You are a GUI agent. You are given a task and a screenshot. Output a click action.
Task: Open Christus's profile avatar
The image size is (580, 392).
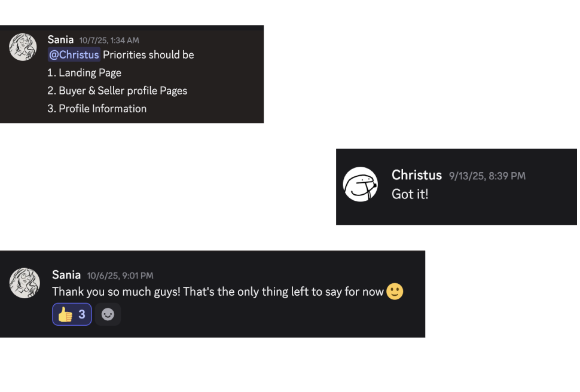(x=361, y=185)
